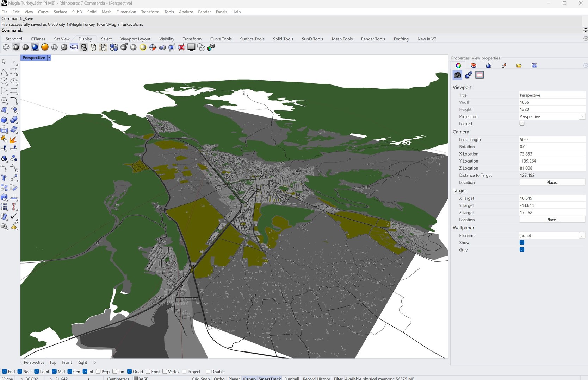The width and height of the screenshot is (588, 380).
Task: Open the Libraries folder panel icon
Action: tap(519, 65)
